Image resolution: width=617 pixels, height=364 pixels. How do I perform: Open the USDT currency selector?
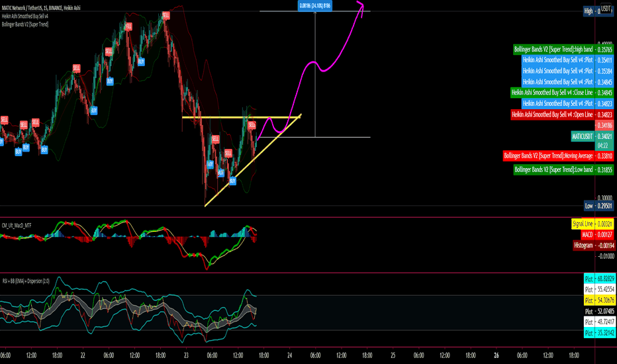(606, 9)
